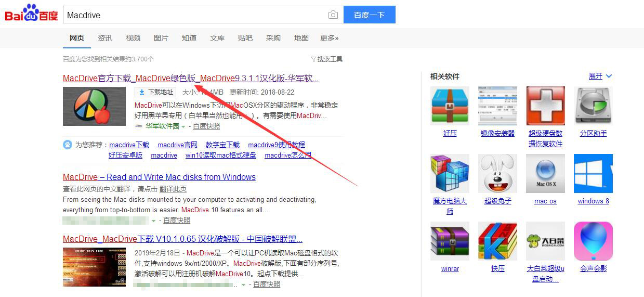This screenshot has width=644, height=297.
Task: Expand the 更多» menu
Action: click(x=330, y=38)
